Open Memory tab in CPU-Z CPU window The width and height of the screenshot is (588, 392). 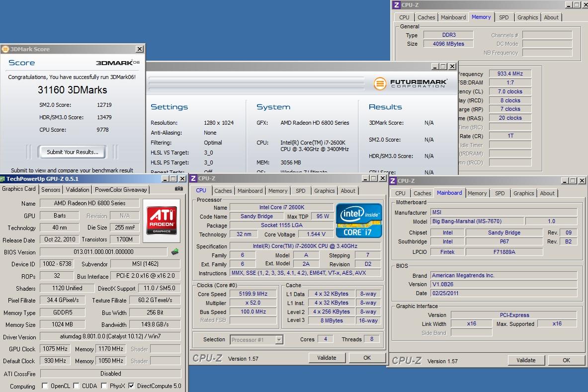coord(278,191)
